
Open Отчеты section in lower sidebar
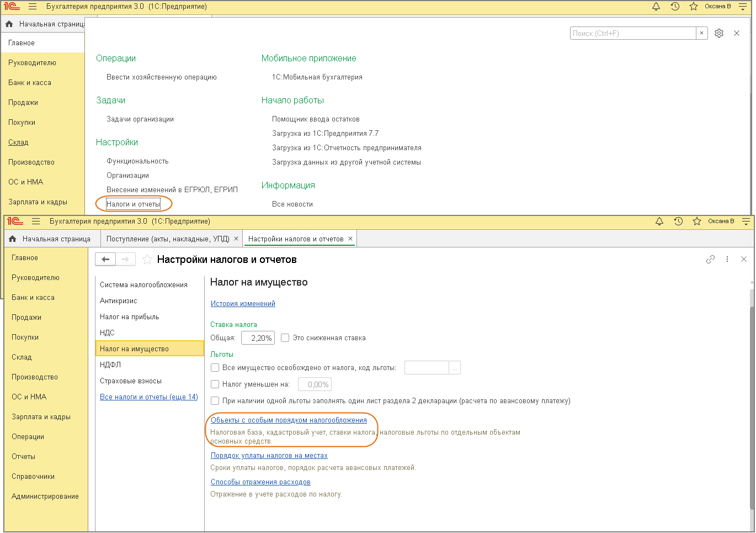tap(23, 456)
